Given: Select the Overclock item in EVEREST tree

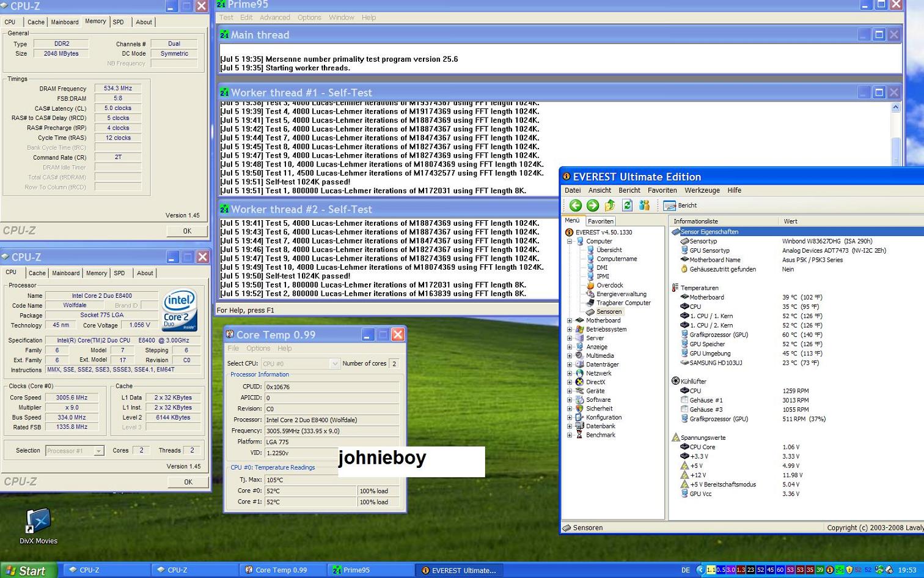Looking at the screenshot, I should click(x=609, y=285).
